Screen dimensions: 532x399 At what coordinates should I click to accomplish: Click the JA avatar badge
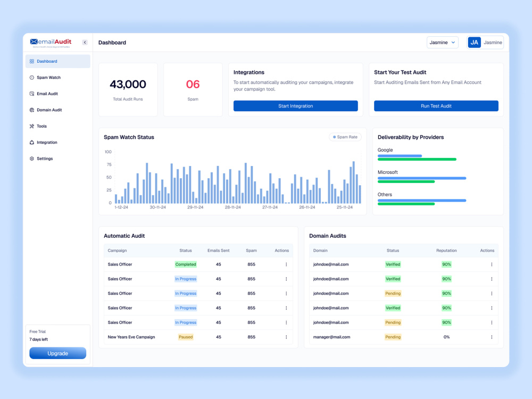coord(475,43)
